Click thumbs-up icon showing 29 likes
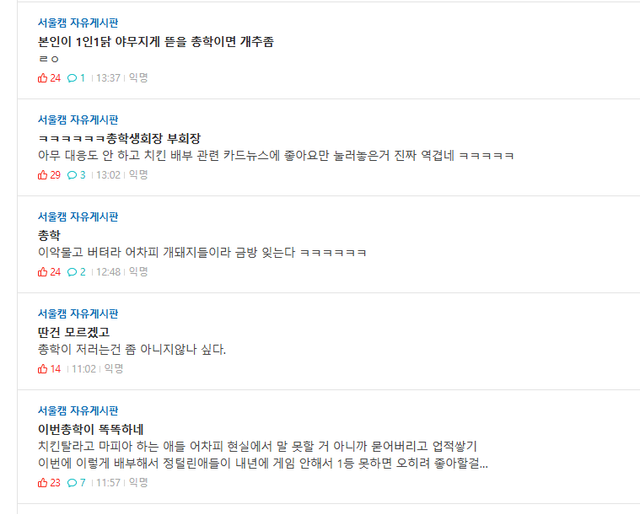Screen dimensions: 640x514 point(43,175)
